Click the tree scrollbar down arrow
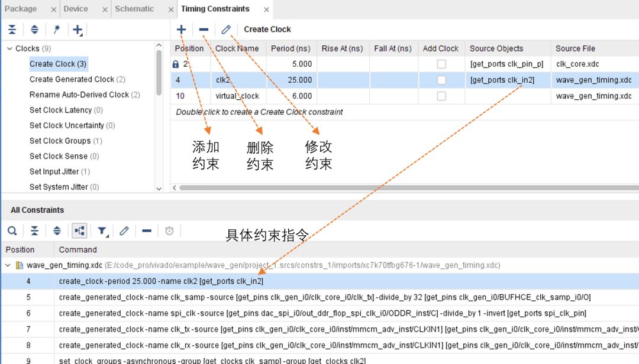 (159, 188)
